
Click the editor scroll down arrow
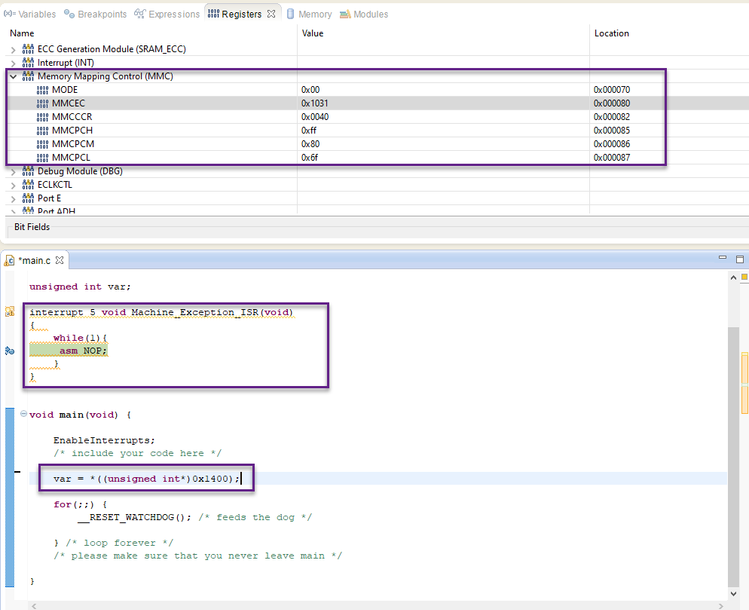coord(734,594)
